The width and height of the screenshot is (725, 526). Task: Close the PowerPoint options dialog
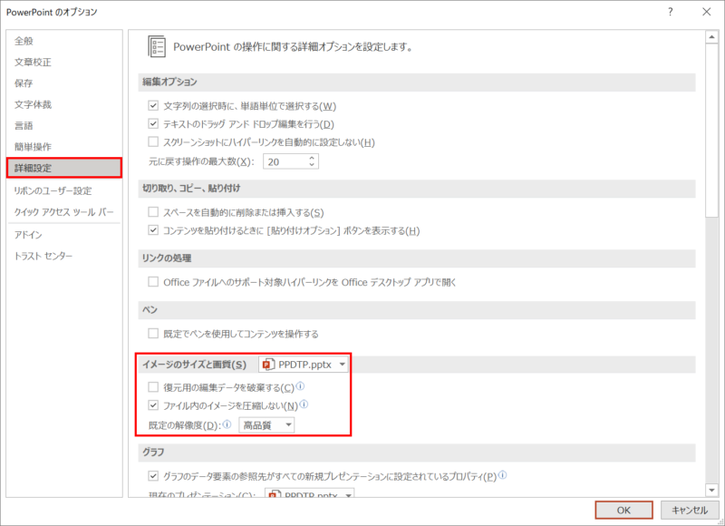(x=707, y=12)
